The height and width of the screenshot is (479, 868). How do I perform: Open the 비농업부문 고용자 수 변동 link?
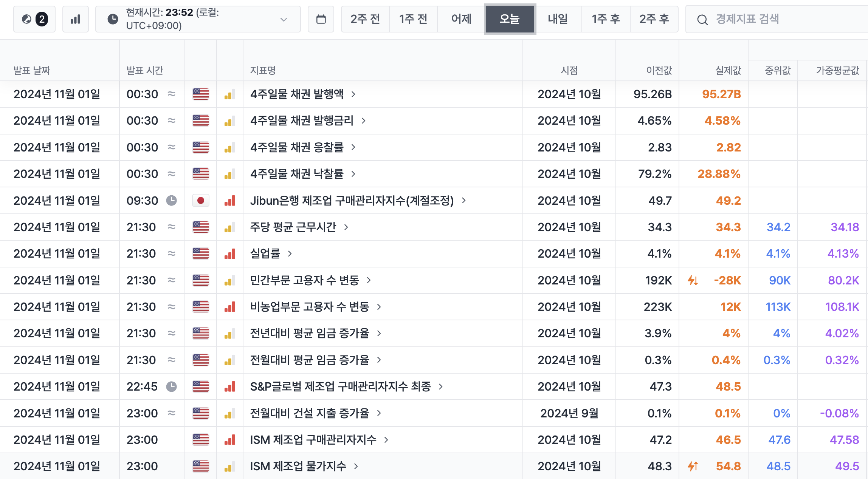[x=309, y=307]
